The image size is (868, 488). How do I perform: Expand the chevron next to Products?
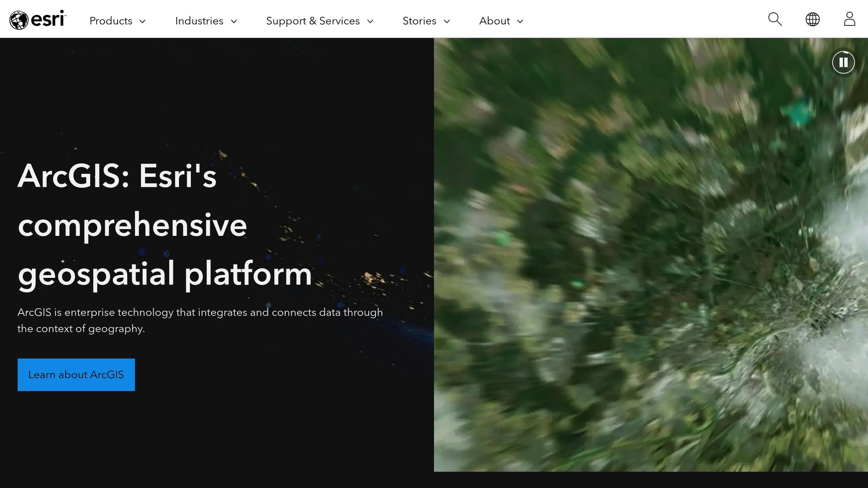tap(143, 22)
